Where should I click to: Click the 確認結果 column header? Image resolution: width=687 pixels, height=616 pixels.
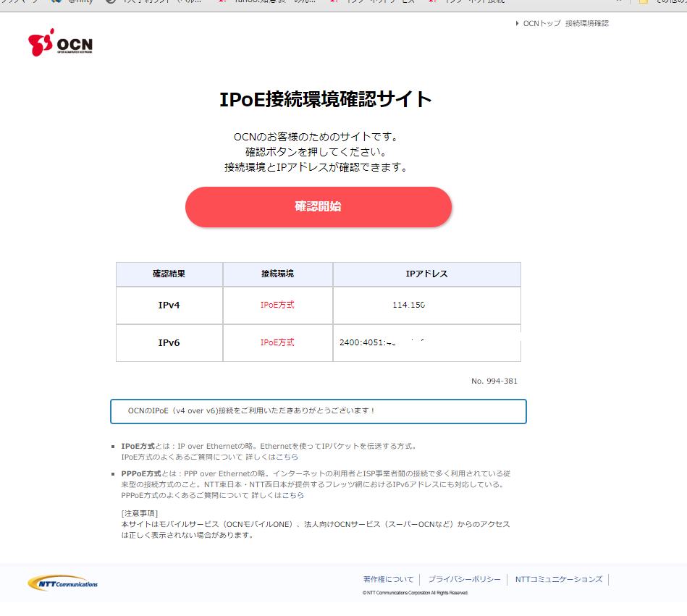(169, 274)
